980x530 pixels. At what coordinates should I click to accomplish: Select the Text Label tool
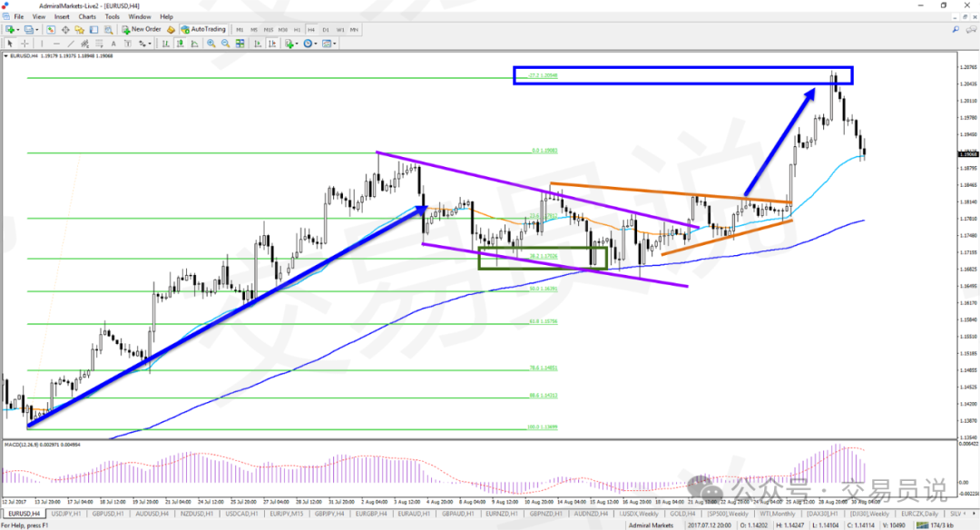pos(128,44)
